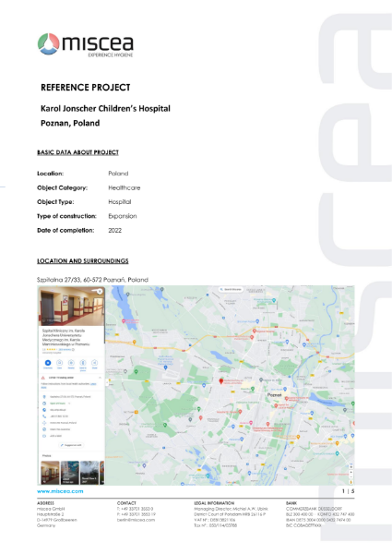The height and width of the screenshot is (554, 392).
Task: Select the Hospital object type value
Action: (120, 201)
